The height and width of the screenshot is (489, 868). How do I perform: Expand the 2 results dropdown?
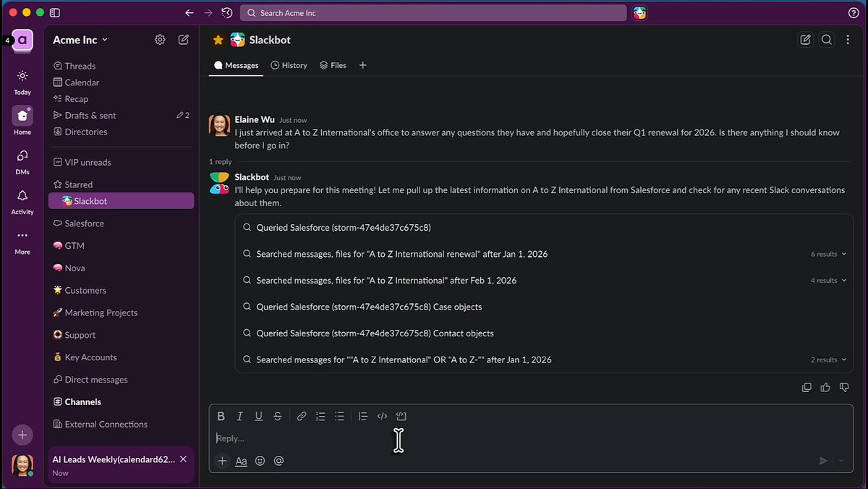coord(829,360)
